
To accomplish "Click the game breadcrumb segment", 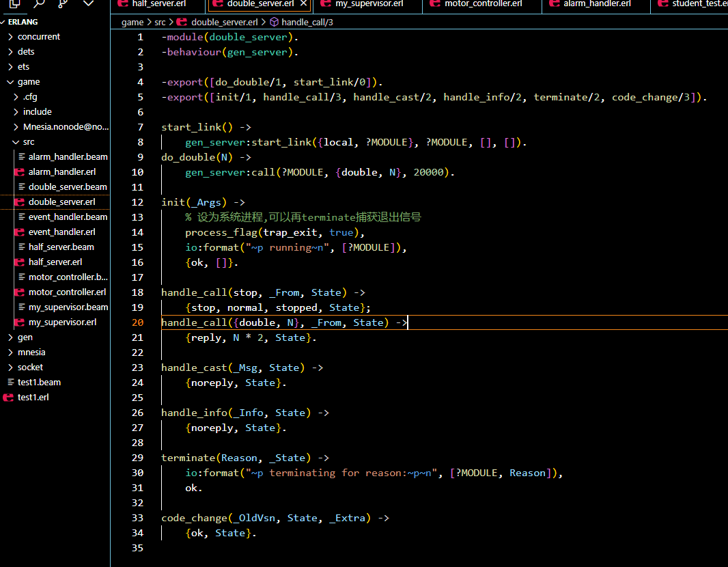I will point(132,23).
